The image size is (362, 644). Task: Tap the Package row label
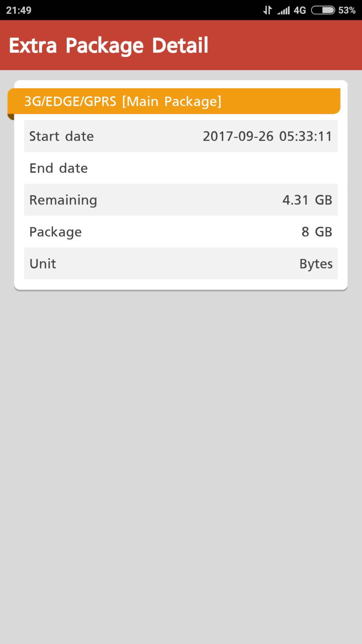pyautogui.click(x=55, y=232)
